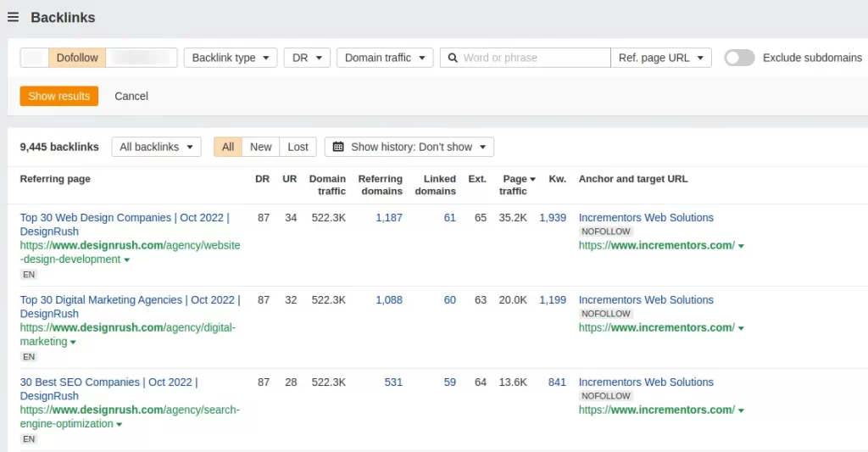Select the New tab
The image size is (868, 452).
[x=261, y=147]
